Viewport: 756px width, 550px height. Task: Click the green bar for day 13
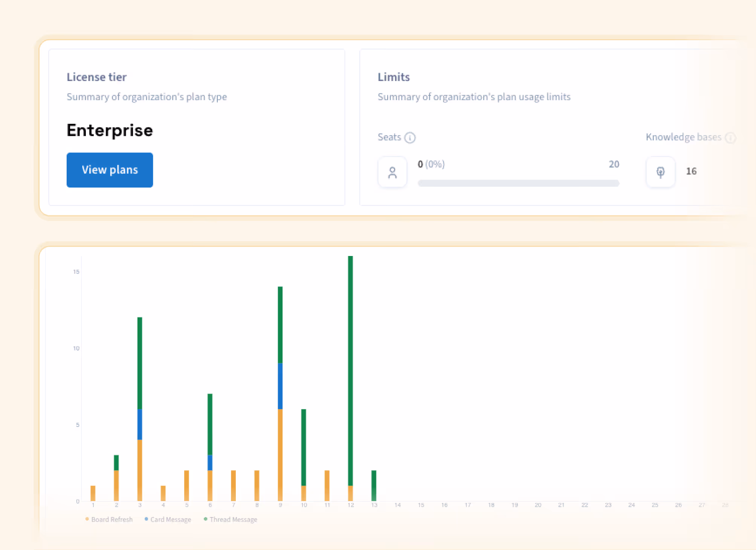click(374, 486)
